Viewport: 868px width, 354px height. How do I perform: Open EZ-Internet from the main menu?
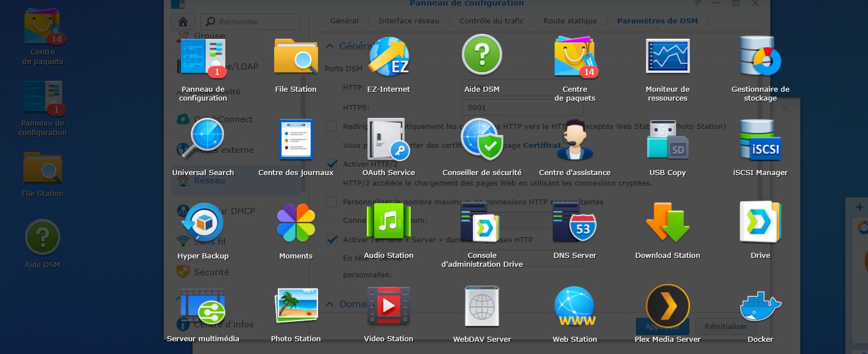point(388,57)
